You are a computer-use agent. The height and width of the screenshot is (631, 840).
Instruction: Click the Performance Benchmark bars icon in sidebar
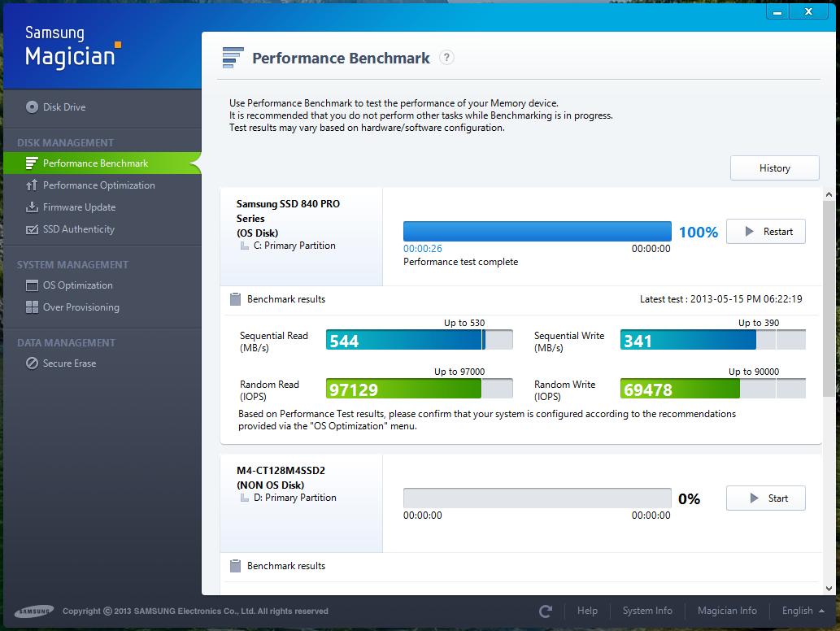32,163
